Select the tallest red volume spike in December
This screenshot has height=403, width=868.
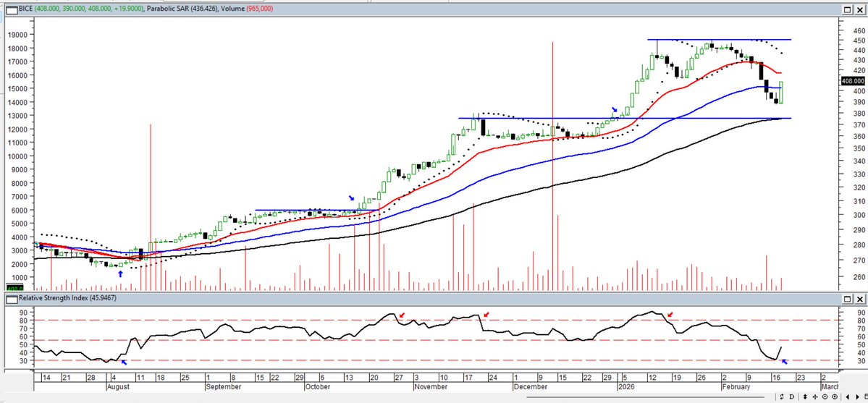[x=552, y=166]
